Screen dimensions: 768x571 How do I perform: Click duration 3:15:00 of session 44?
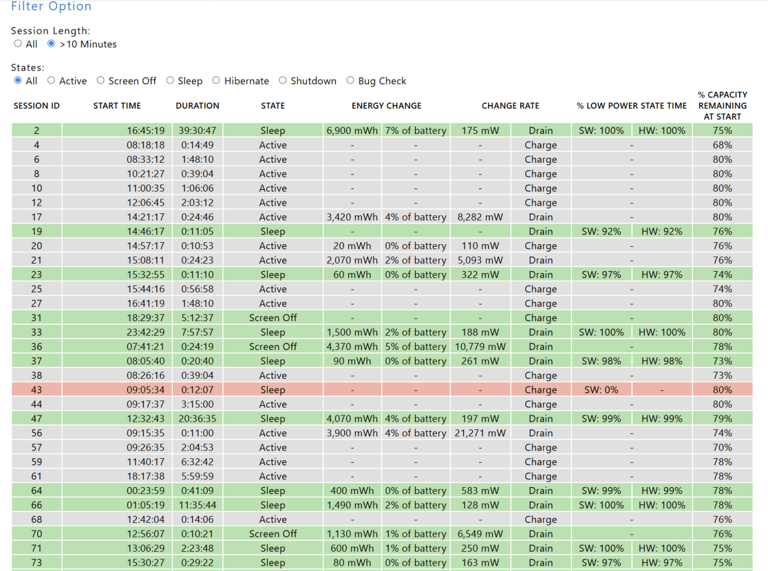point(198,404)
